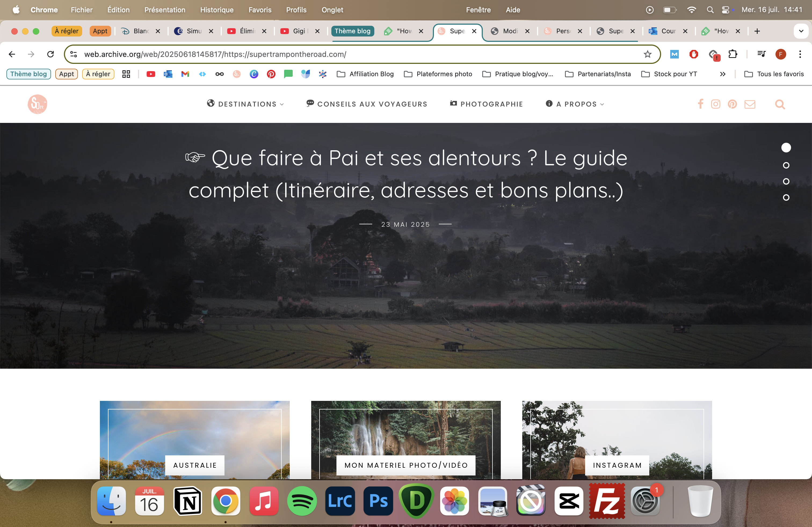Open the Chrome extensions puzzle icon
812x527 pixels.
tap(733, 54)
